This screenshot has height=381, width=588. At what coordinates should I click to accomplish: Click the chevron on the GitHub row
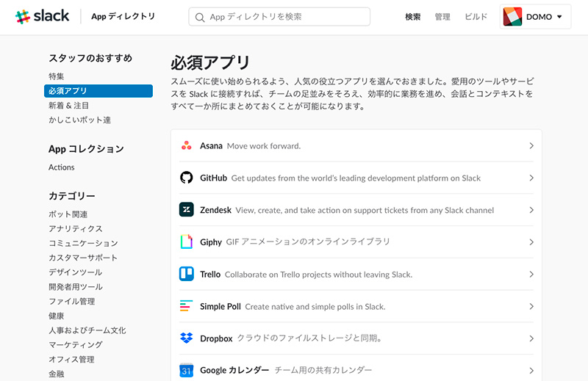(531, 178)
